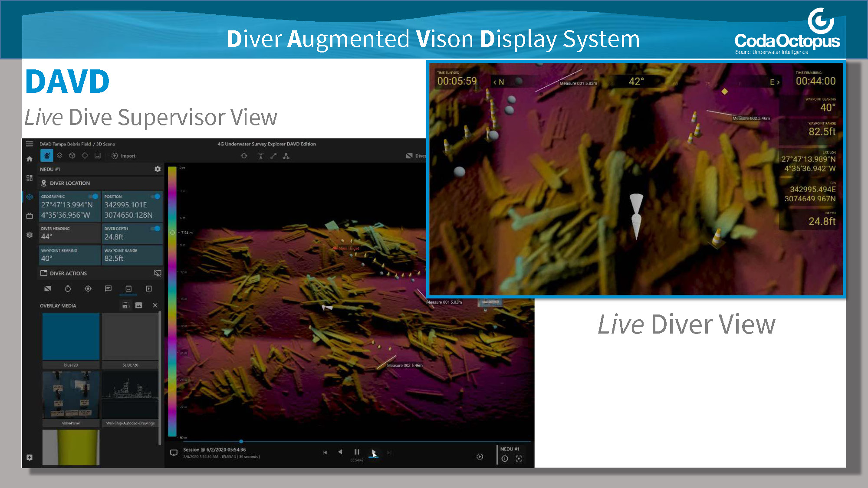Collapse the Diver Actions section header
Screen dimensions: 868x488
[x=68, y=273]
